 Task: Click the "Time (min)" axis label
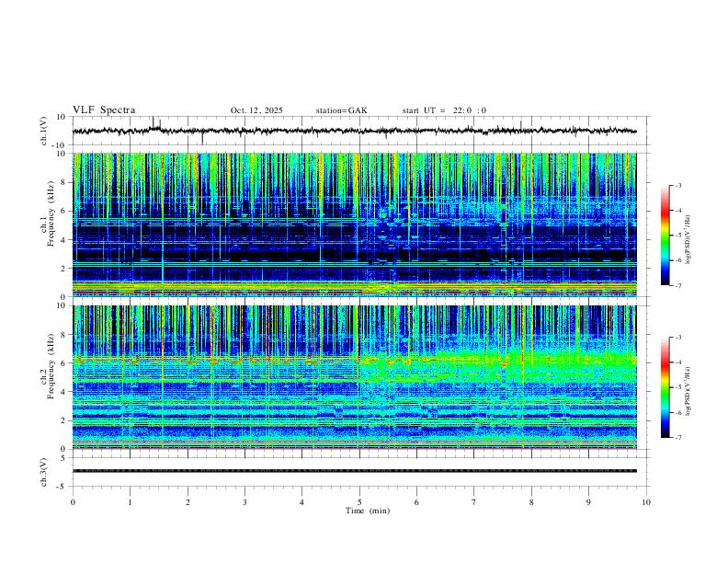(x=368, y=511)
